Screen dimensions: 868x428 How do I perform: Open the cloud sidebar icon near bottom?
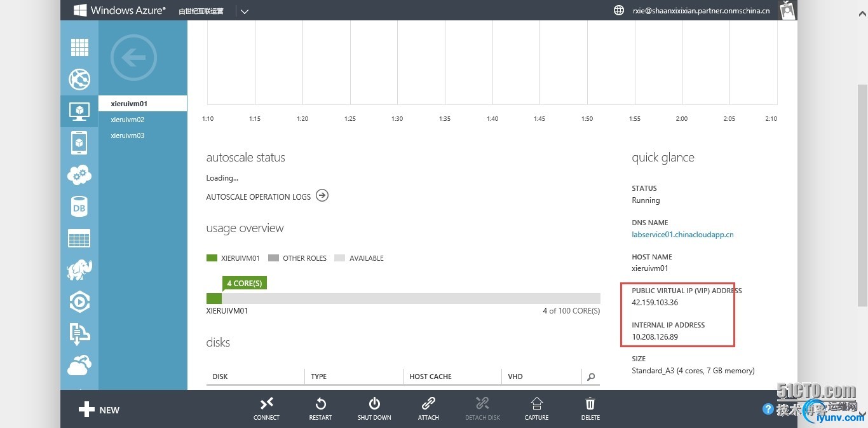tap(79, 365)
